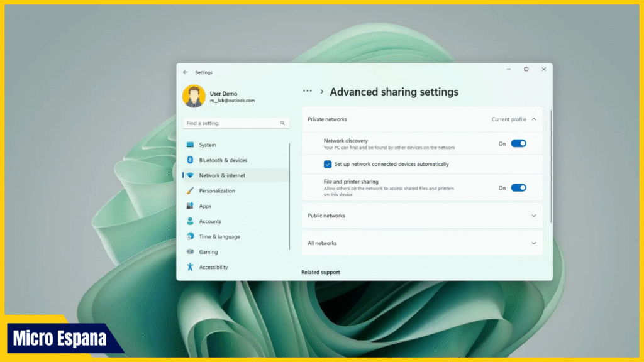Viewport: 644px width, 362px height.
Task: Disable the File and printer sharing toggle
Action: pos(518,188)
